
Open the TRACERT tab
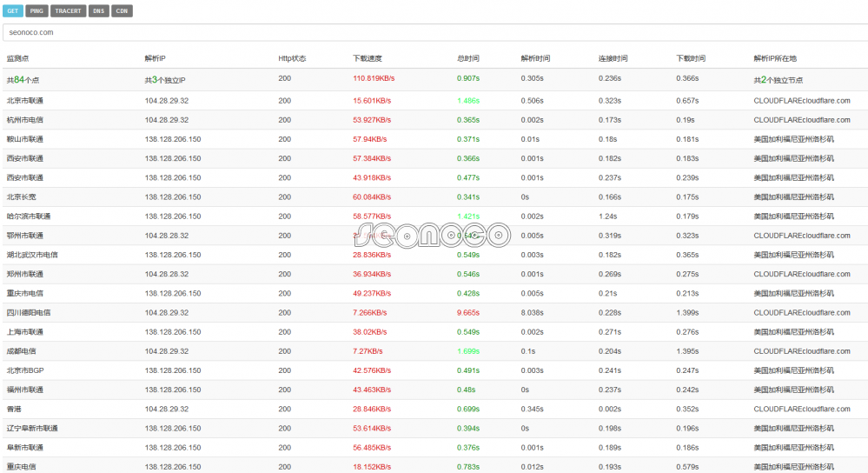[x=68, y=11]
